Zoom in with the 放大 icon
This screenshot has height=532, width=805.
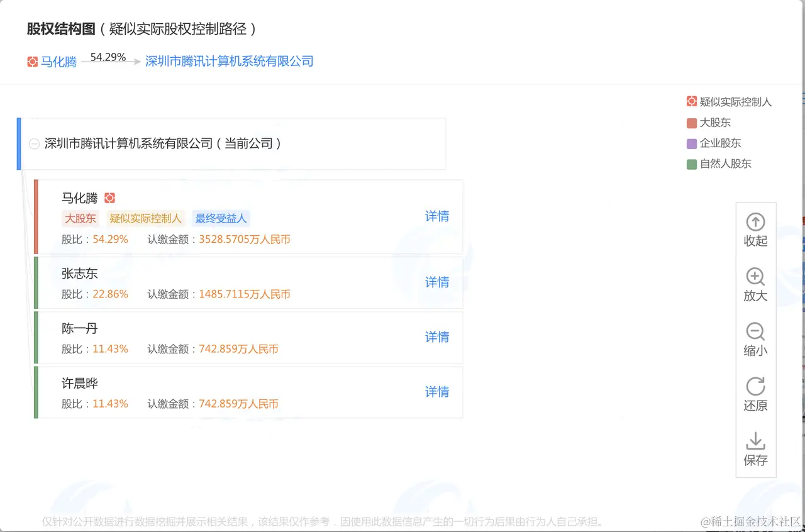pos(755,277)
